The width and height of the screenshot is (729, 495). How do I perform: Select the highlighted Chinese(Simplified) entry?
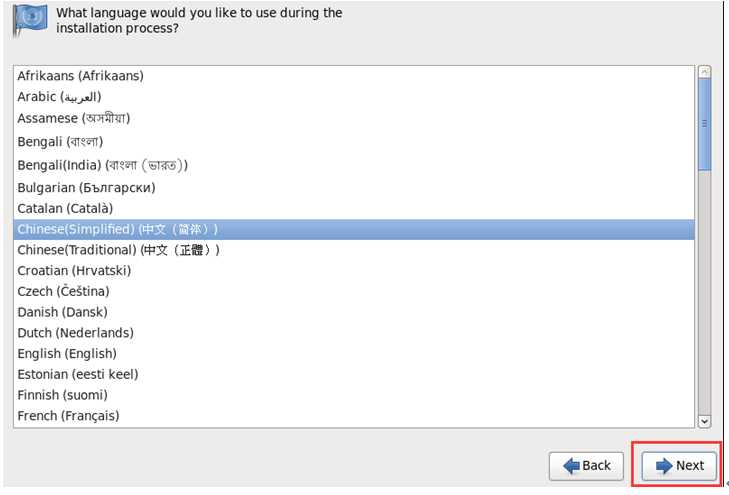[354, 229]
